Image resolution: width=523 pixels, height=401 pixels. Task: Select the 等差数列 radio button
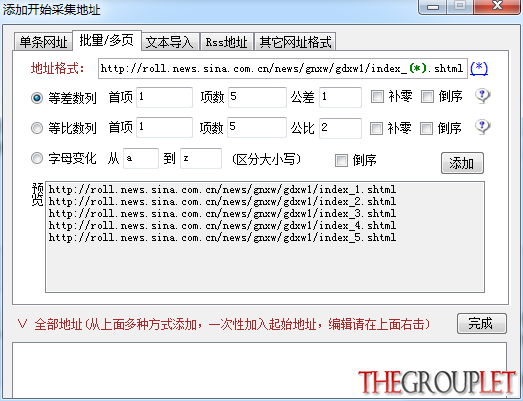point(37,98)
